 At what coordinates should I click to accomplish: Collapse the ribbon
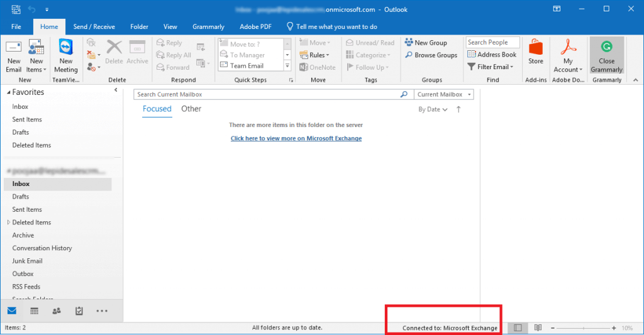coord(636,80)
